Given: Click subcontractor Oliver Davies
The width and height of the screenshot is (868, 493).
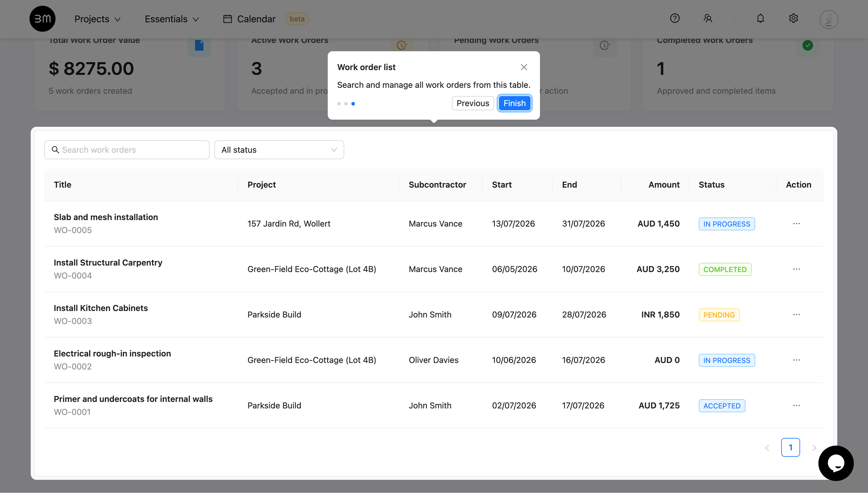Looking at the screenshot, I should pyautogui.click(x=433, y=360).
